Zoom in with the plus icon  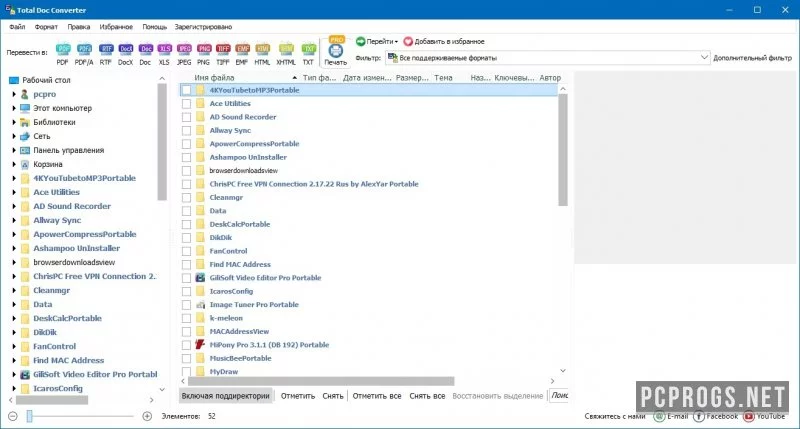coord(147,416)
